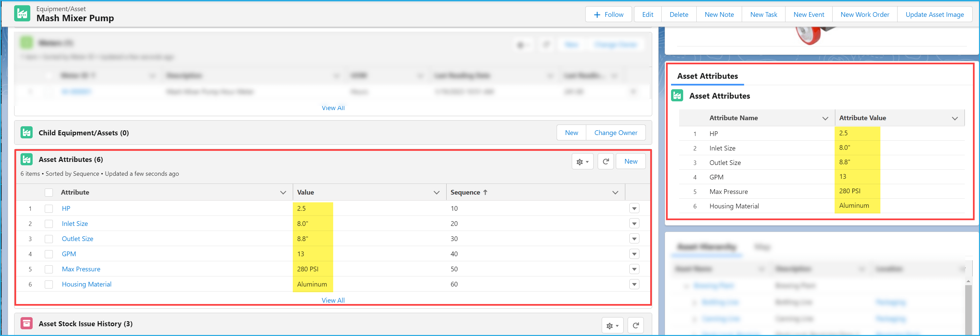Open the Attribute Value column dropdown
Viewport: 980px width, 336px height.
(x=954, y=118)
